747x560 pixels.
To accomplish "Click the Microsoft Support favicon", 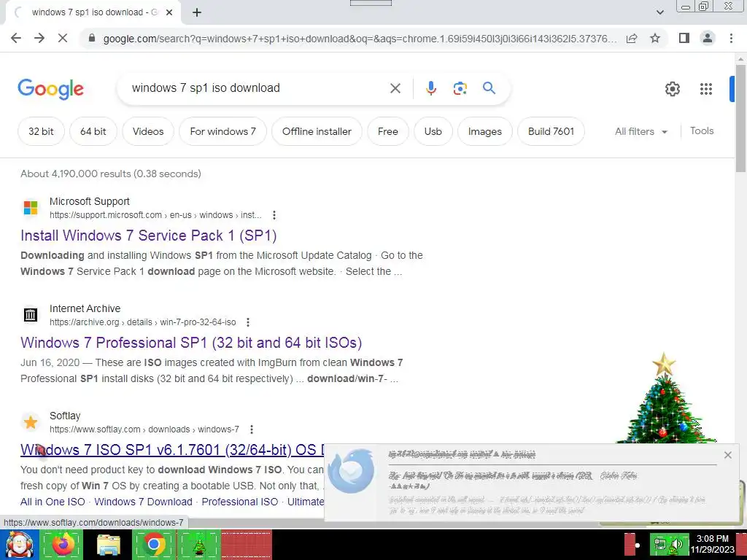I will [x=31, y=208].
